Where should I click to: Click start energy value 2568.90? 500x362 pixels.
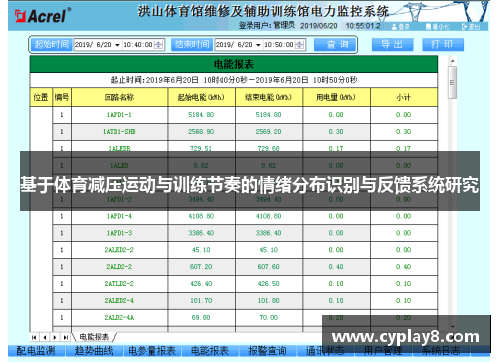click(201, 132)
